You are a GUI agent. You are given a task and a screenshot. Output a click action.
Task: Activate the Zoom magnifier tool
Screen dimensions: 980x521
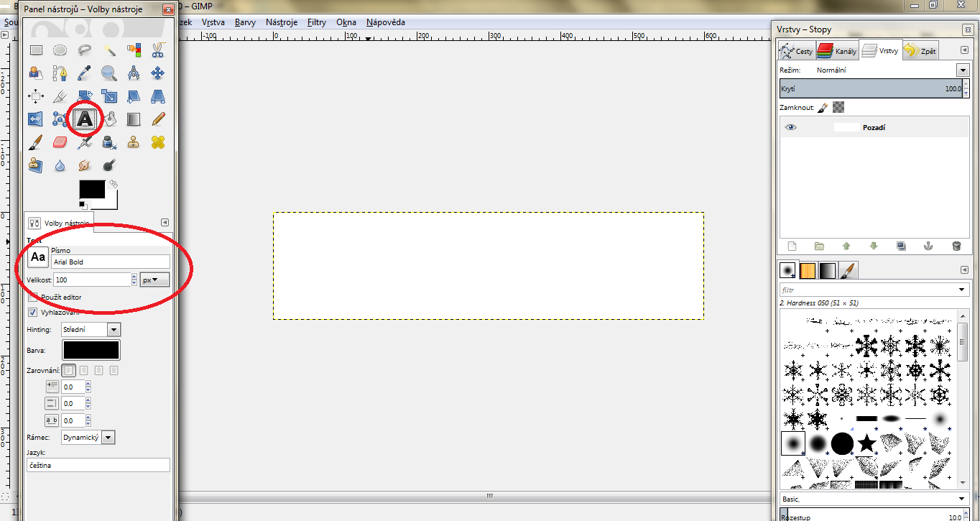tap(109, 73)
